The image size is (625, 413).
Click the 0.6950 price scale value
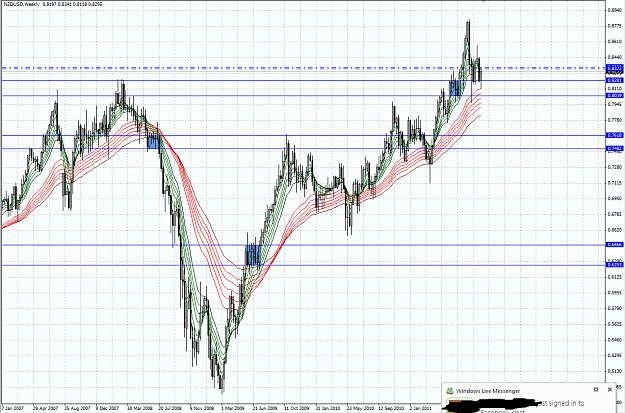point(615,198)
